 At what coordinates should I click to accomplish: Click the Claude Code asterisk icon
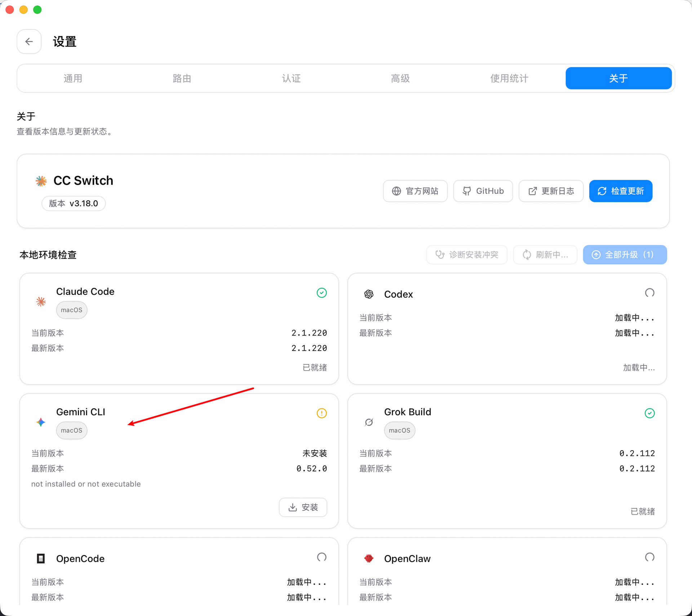click(41, 301)
